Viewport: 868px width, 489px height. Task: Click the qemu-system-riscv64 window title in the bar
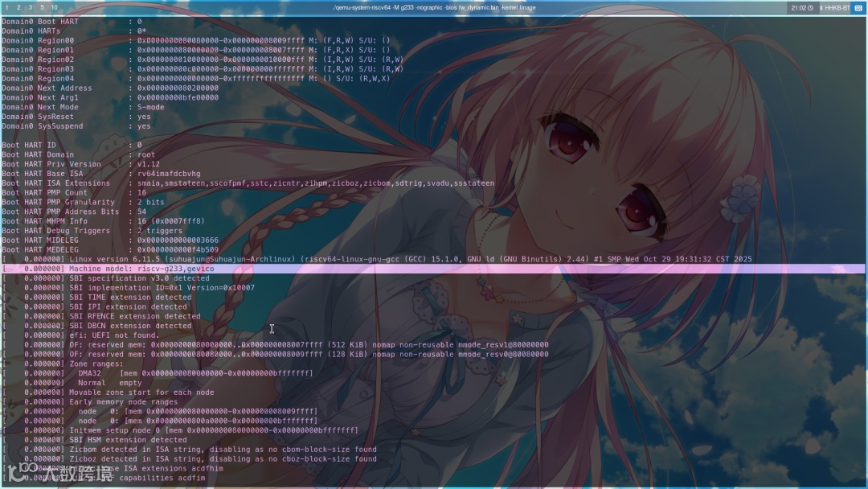433,8
